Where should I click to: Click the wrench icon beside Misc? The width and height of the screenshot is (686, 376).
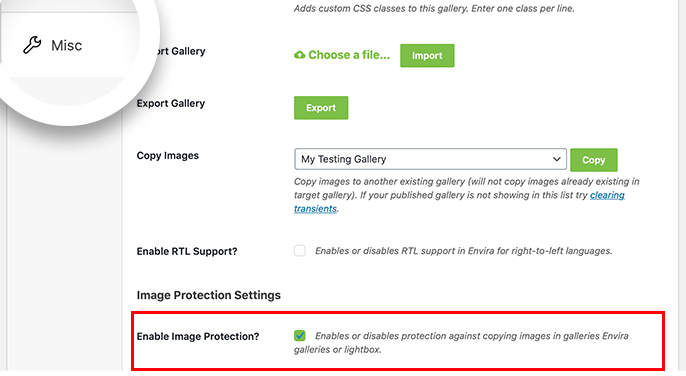(x=32, y=45)
